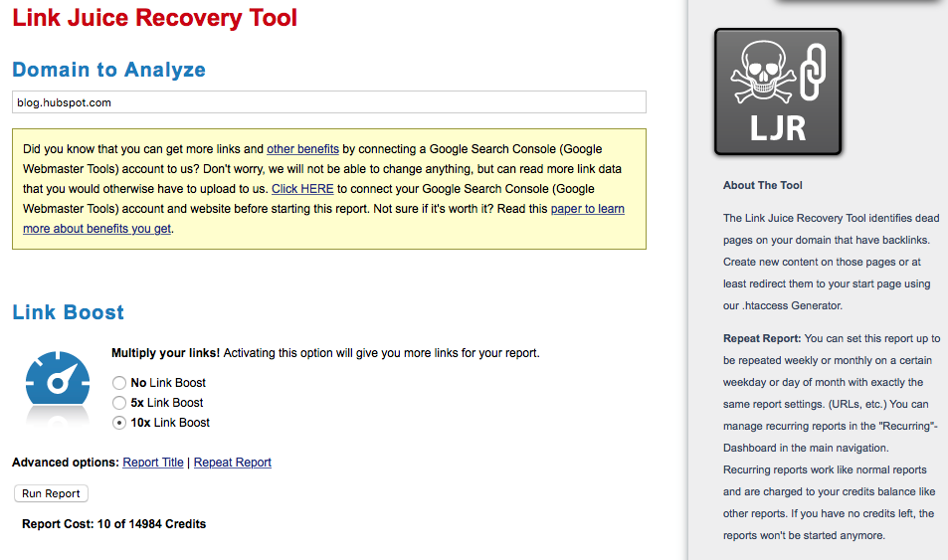This screenshot has height=560, width=948.
Task: Click the Domain to Analyze heading
Action: pos(108,70)
